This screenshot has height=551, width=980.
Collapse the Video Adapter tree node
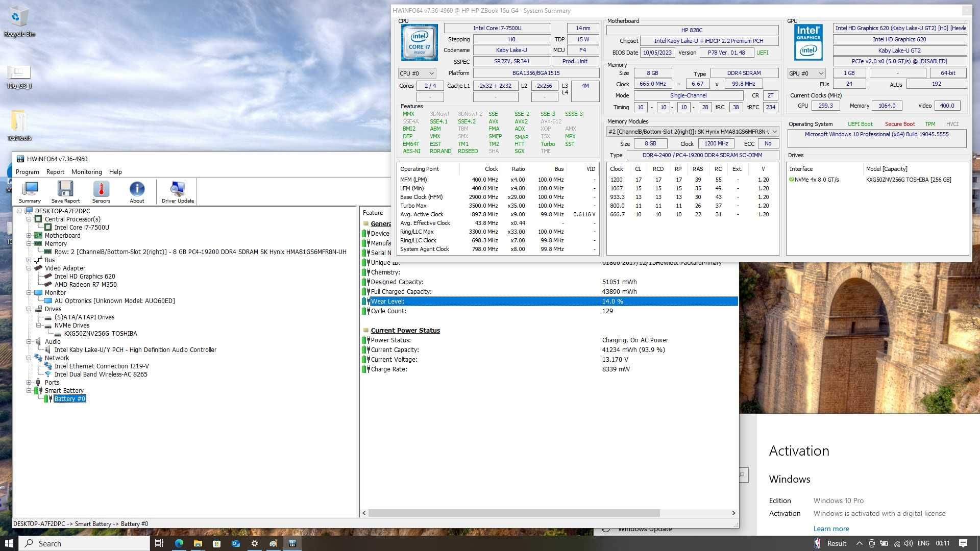tap(29, 268)
